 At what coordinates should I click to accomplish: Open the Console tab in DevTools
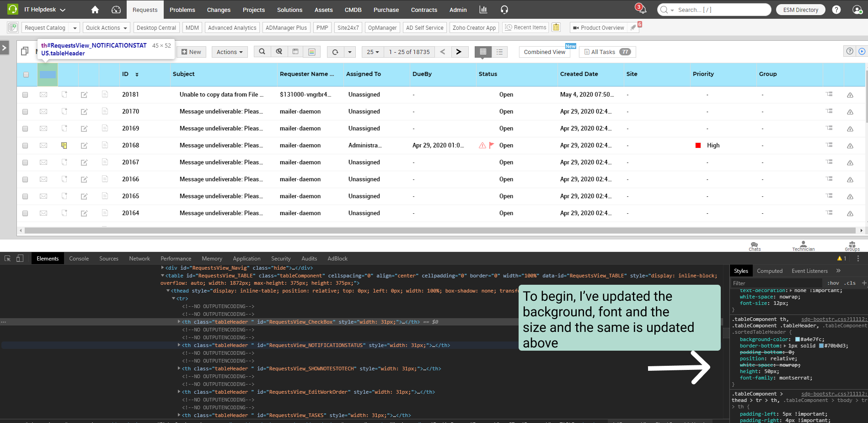point(79,259)
